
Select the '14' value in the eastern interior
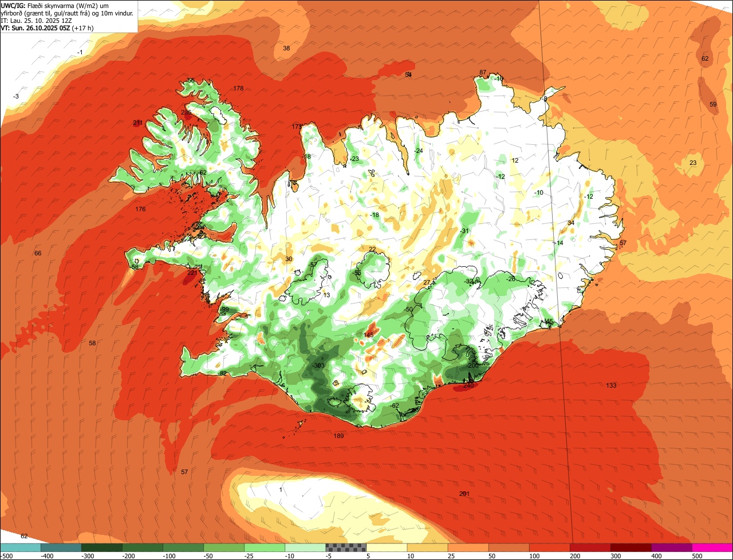pyautogui.click(x=560, y=243)
